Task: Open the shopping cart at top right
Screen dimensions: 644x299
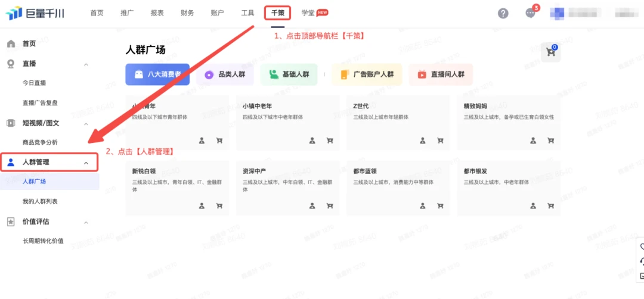Action: pyautogui.click(x=550, y=52)
